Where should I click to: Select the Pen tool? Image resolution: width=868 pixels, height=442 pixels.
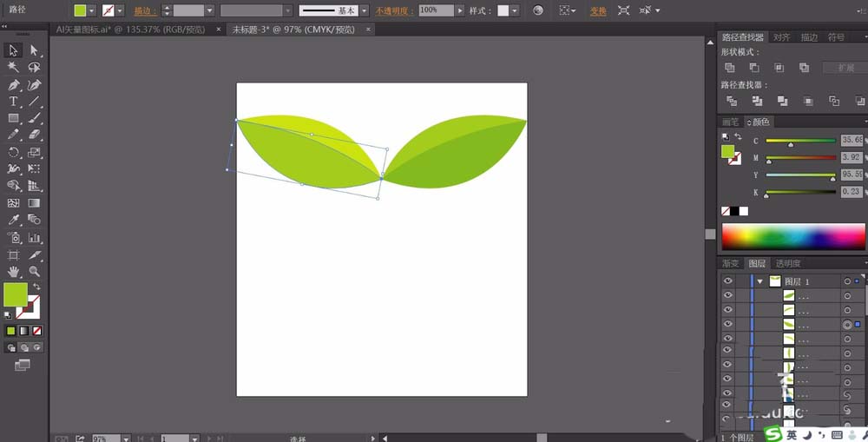pos(13,85)
